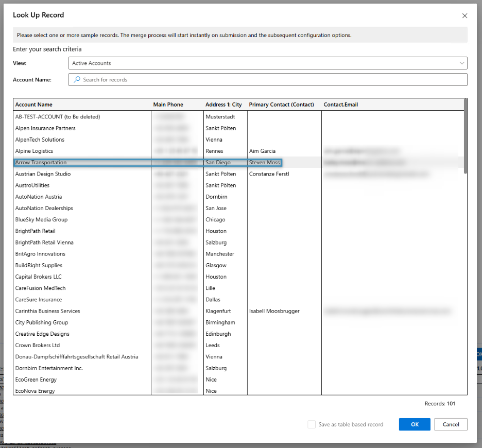The width and height of the screenshot is (482, 448).
Task: Enable Save as table based record
Action: click(312, 424)
